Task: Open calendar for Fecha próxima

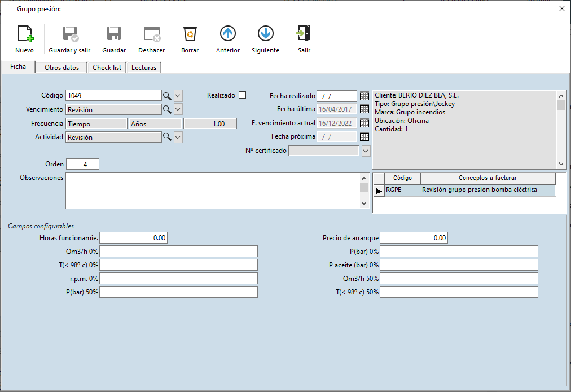Action: tap(364, 137)
